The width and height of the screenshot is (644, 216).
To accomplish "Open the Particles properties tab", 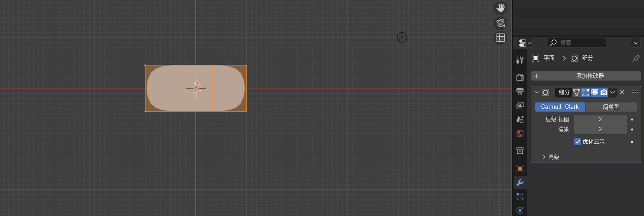I will pos(520,196).
